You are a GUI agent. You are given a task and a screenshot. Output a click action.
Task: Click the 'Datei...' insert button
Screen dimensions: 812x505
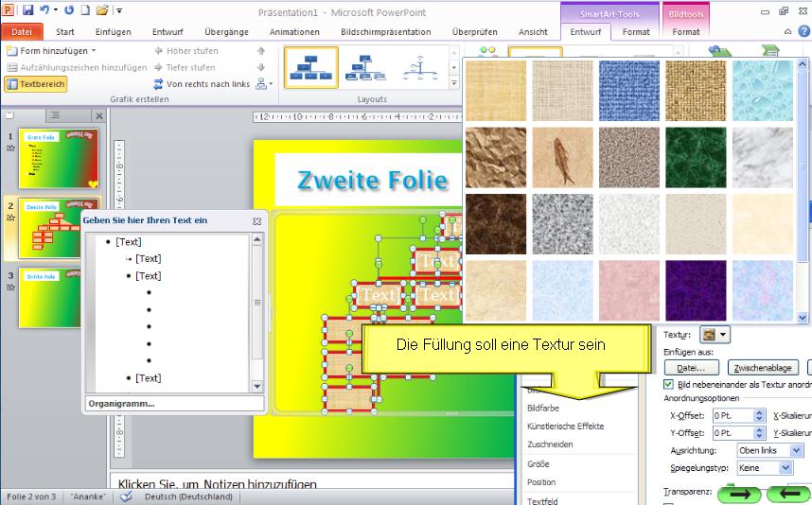tap(692, 368)
